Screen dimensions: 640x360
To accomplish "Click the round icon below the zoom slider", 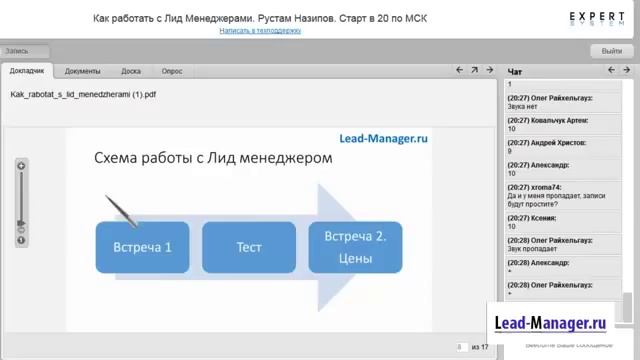I will click(21, 240).
